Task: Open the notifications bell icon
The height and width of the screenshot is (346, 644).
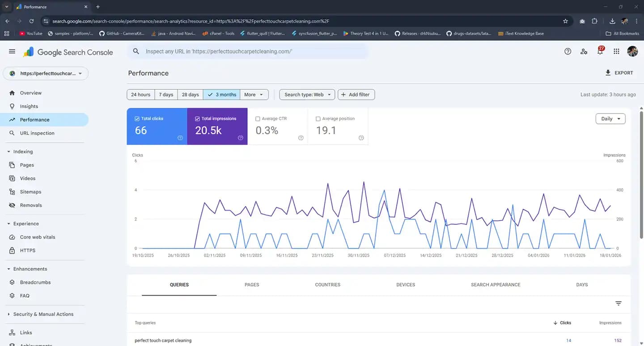Action: [x=600, y=51]
